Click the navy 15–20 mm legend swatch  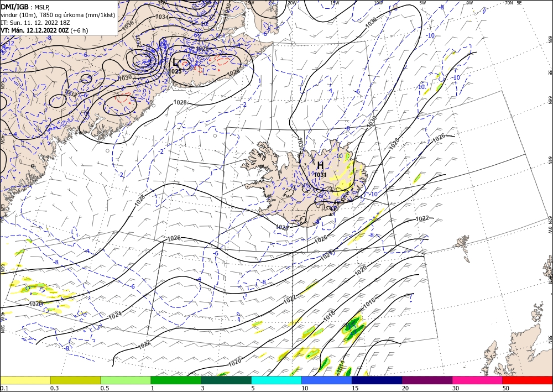(x=377, y=380)
